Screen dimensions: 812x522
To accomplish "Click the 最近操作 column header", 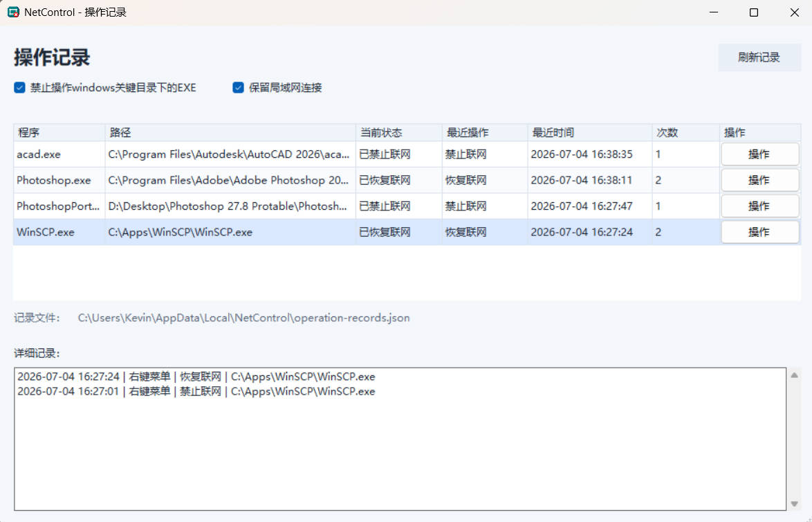I will click(x=485, y=133).
